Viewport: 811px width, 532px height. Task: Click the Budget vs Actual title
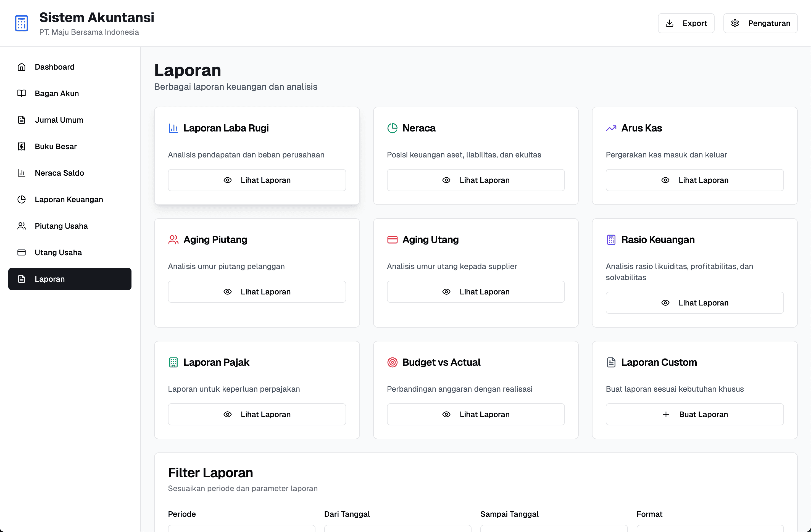click(441, 362)
